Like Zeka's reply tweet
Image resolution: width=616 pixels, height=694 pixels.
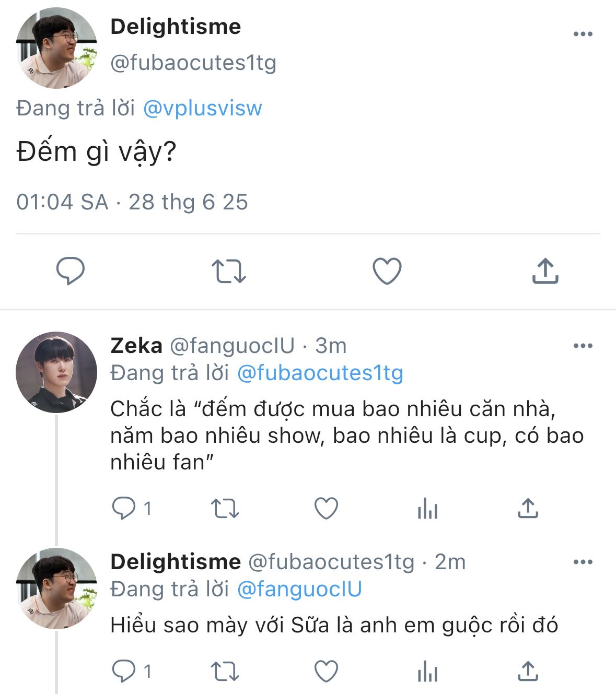tap(326, 508)
